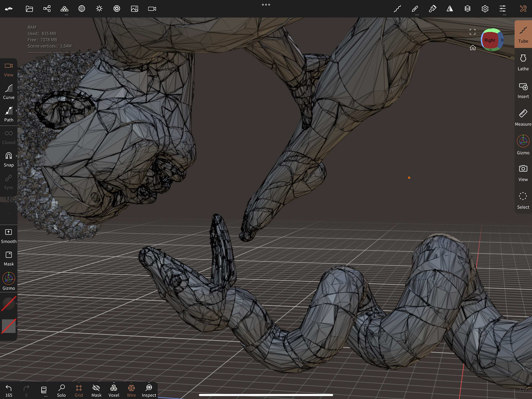Toggle the Grid display

click(79, 390)
